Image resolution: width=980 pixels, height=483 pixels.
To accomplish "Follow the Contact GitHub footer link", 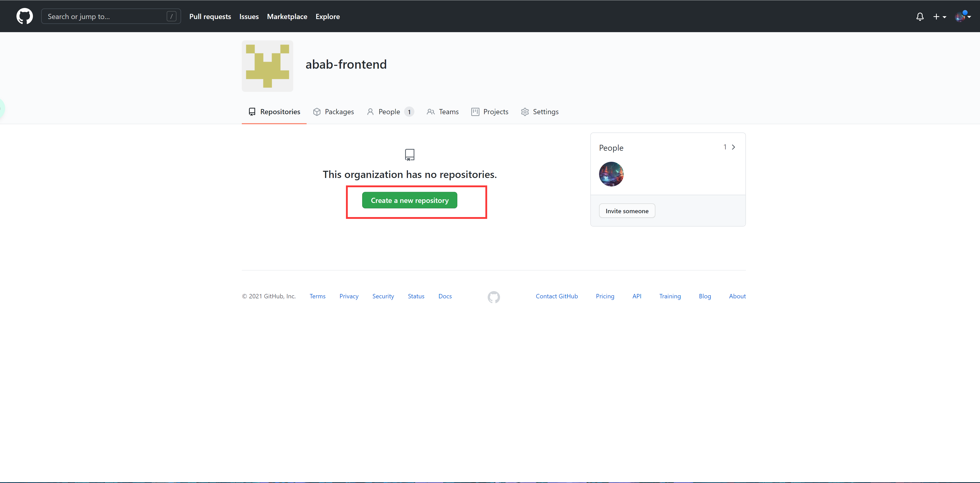I will tap(557, 296).
